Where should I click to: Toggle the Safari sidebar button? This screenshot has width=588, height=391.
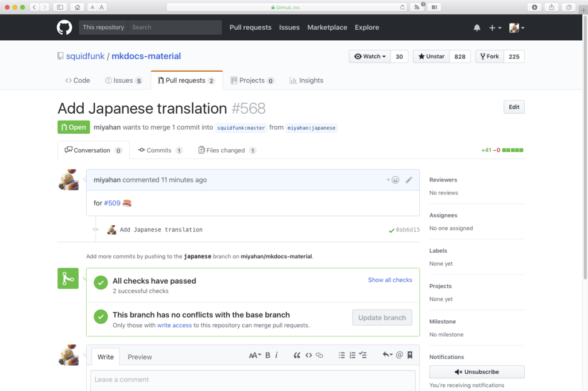click(x=60, y=7)
